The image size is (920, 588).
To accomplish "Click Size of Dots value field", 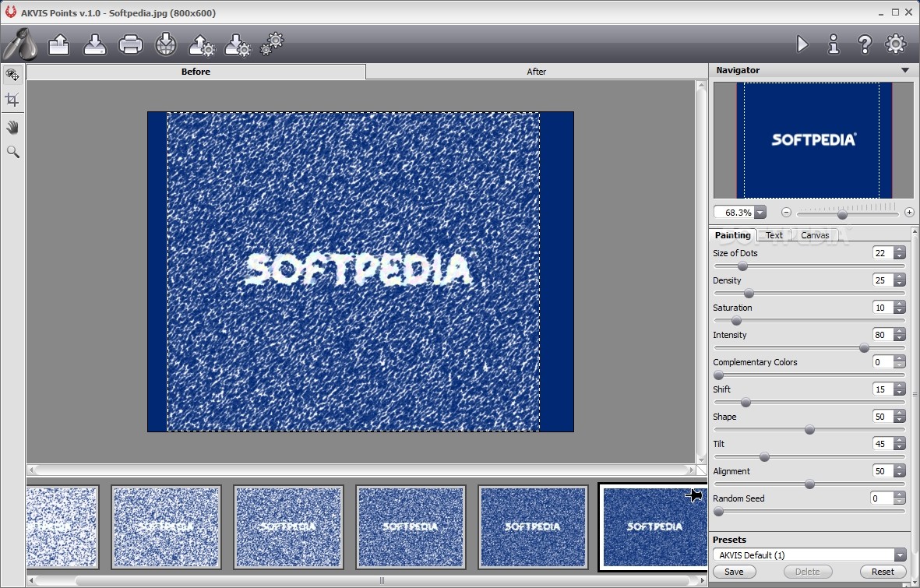I will pos(883,253).
